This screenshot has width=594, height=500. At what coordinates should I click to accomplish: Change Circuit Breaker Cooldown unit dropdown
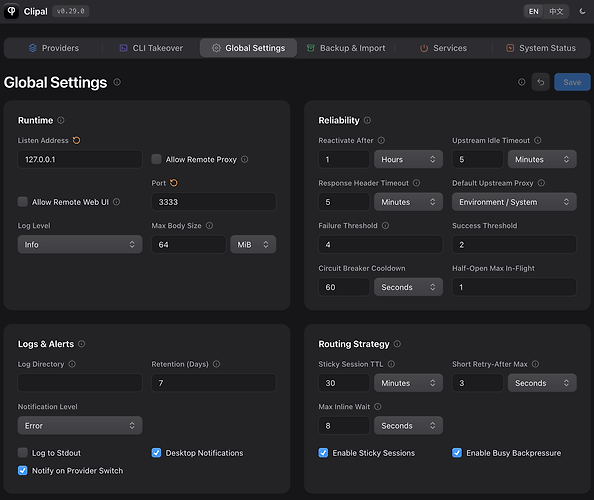coord(408,287)
